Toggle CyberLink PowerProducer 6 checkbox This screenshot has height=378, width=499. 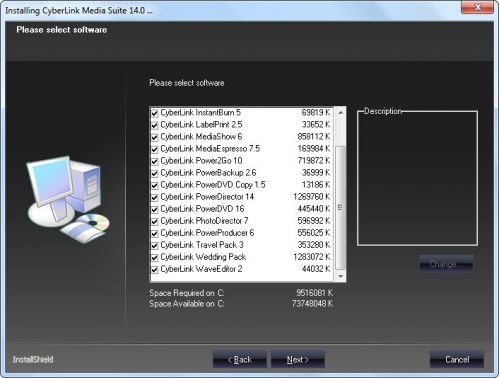coord(154,233)
